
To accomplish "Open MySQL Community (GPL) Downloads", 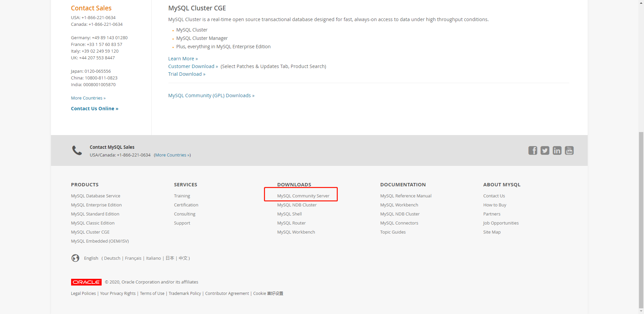I will click(211, 96).
